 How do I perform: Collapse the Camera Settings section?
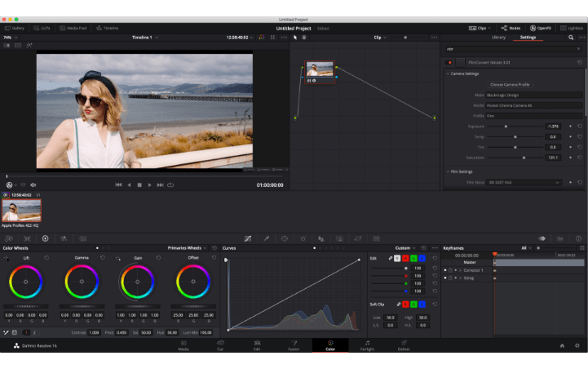pos(448,73)
